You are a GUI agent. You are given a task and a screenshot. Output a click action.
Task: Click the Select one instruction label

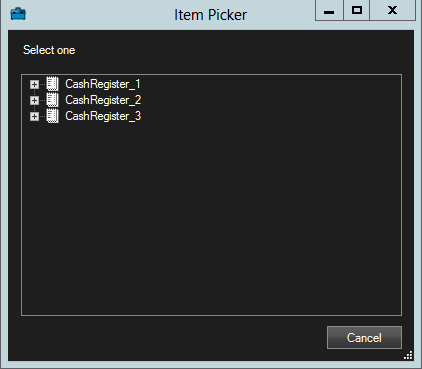49,50
